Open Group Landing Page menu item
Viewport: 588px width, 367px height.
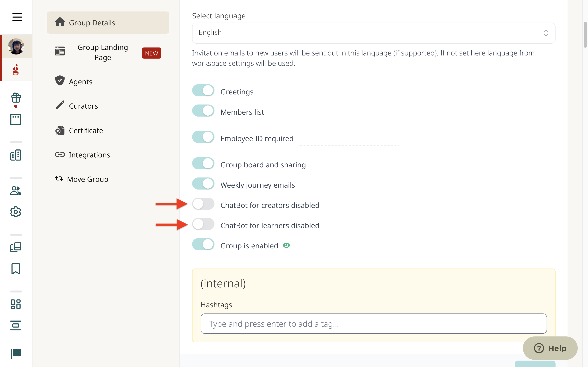coord(108,52)
